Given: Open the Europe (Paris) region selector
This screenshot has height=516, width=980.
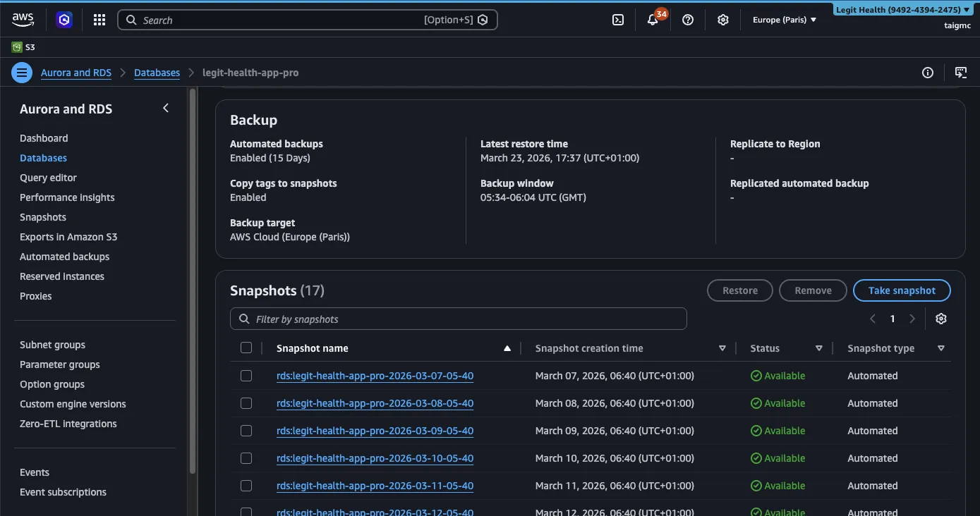Looking at the screenshot, I should 784,19.
